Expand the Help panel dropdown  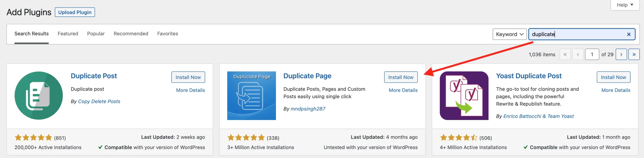click(625, 5)
